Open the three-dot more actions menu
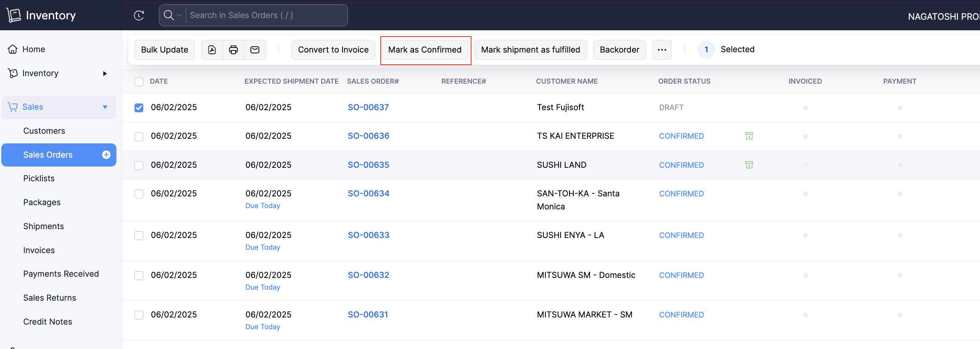 662,50
